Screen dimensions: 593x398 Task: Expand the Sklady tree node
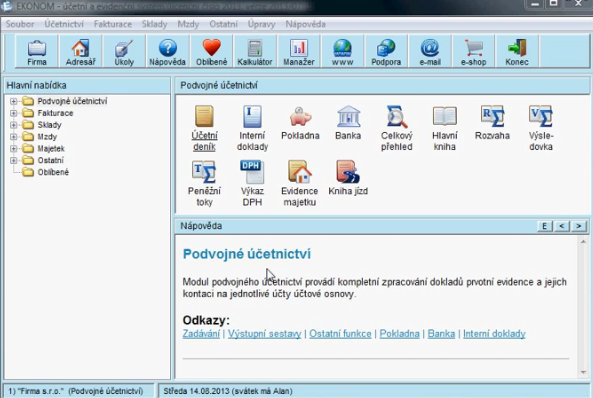[14, 125]
